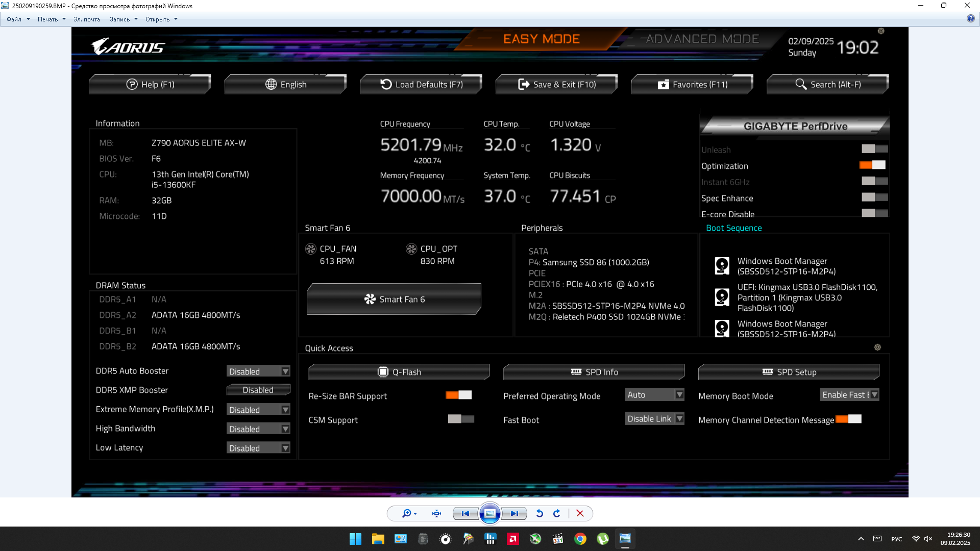This screenshot has width=980, height=551.
Task: Delete the photo with red X icon
Action: 580,513
